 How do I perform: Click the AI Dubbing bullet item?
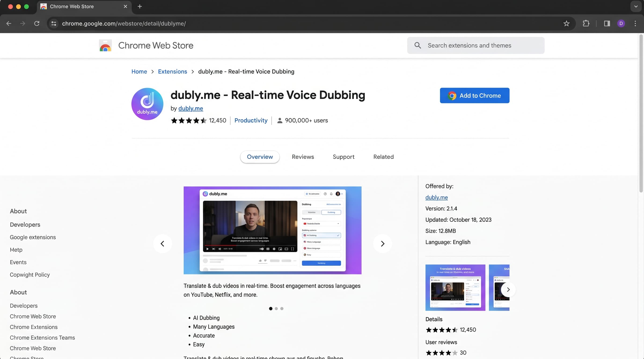click(206, 318)
